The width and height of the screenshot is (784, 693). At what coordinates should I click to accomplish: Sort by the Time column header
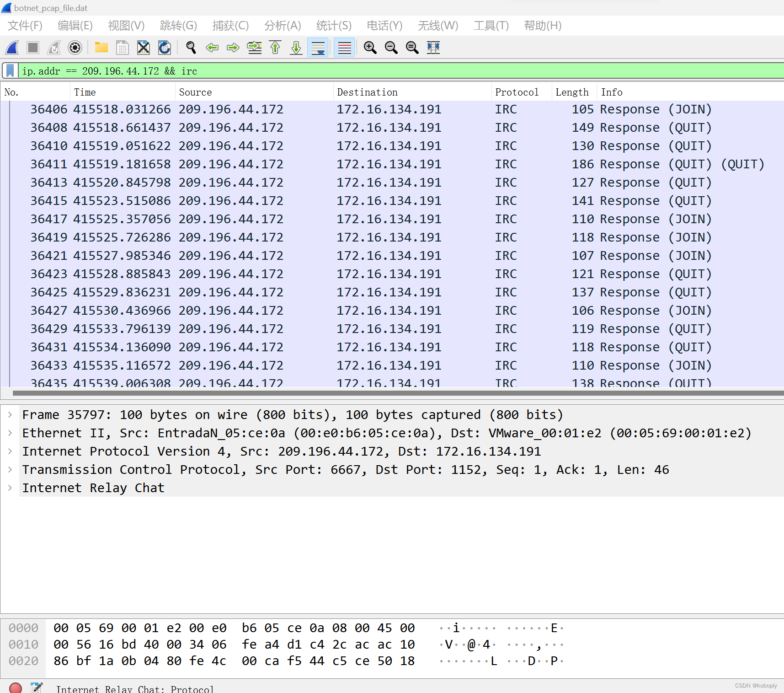123,92
